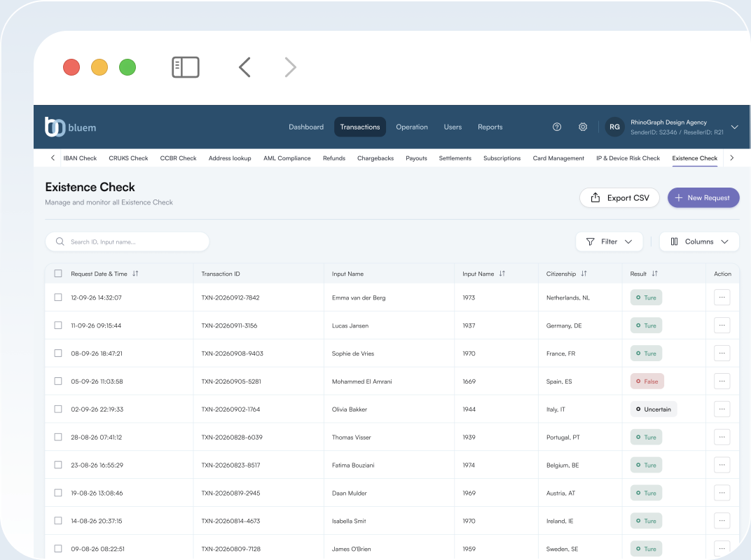Click the Uncertain result badge
Screen dimensions: 751x560
(x=654, y=409)
